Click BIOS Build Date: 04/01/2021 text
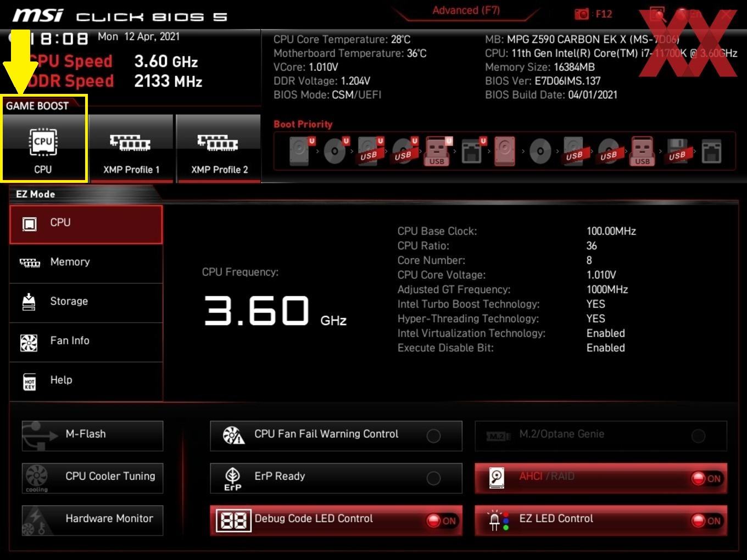 coord(551,94)
